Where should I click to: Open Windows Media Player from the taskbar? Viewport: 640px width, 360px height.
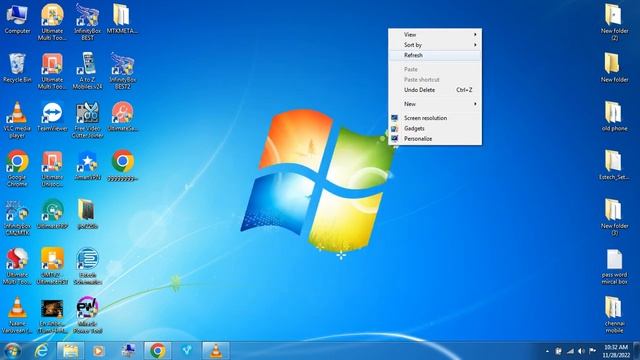[x=98, y=351]
